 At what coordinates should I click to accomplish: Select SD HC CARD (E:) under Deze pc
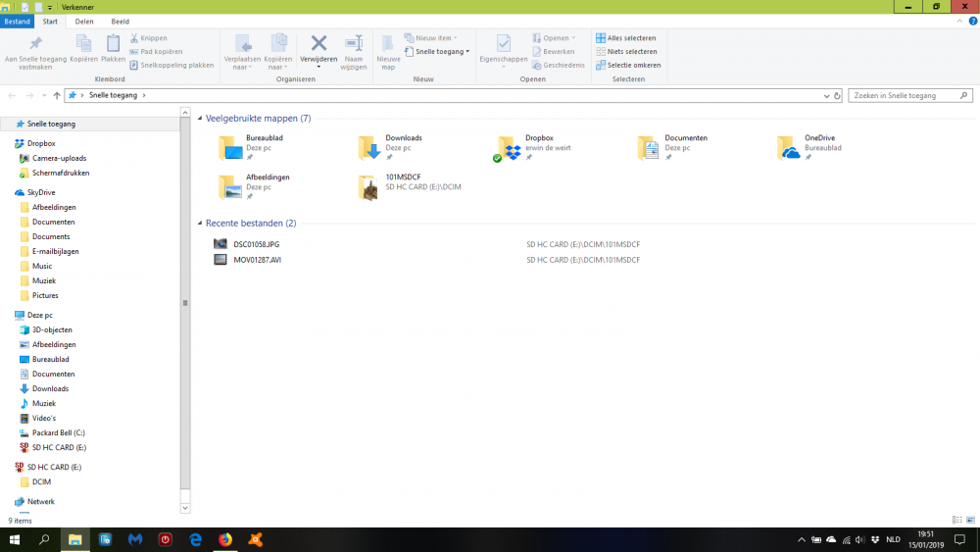[59, 447]
